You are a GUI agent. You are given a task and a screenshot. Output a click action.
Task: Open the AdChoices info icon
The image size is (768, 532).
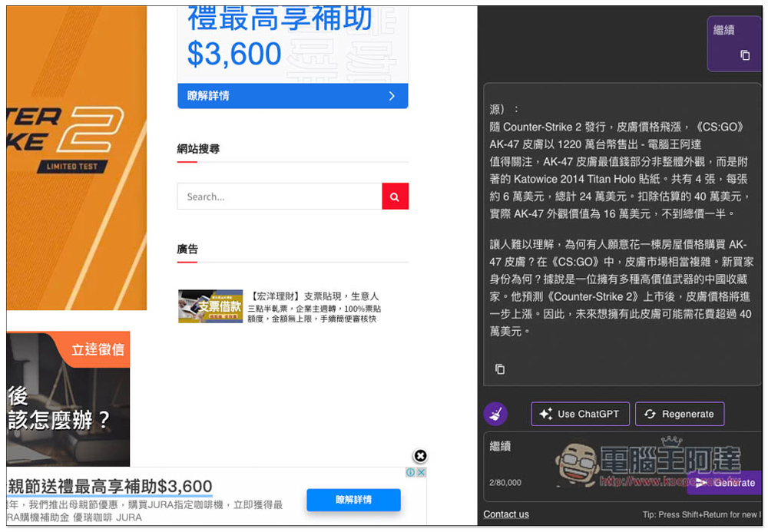pos(411,472)
